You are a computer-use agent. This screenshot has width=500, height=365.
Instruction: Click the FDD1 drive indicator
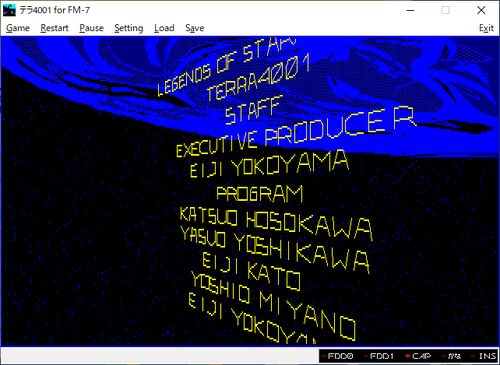coord(379,356)
